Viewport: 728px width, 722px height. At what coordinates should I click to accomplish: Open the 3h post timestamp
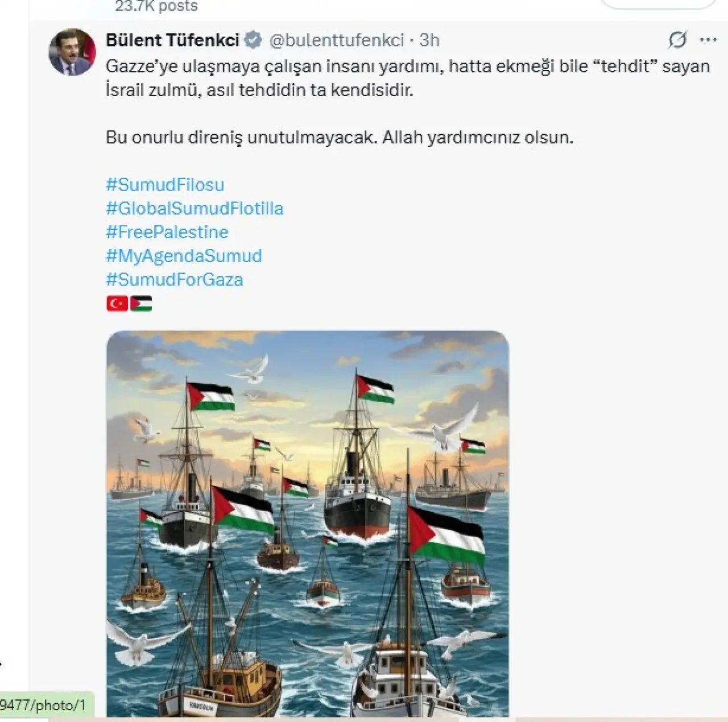click(x=429, y=40)
